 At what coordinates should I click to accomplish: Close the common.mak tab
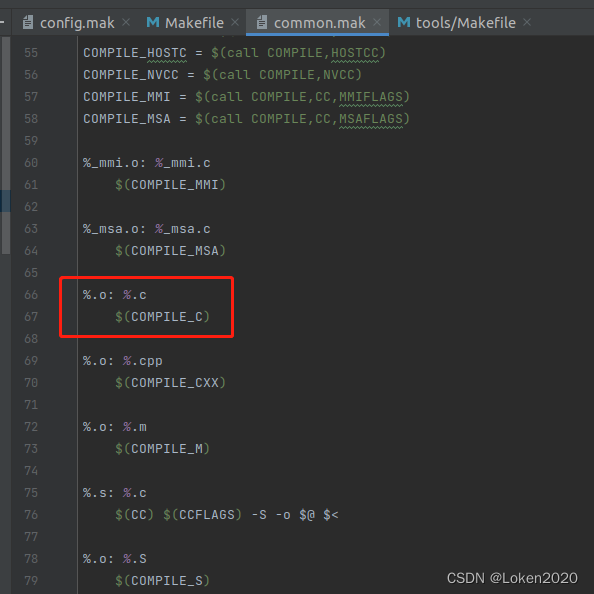[x=377, y=23]
